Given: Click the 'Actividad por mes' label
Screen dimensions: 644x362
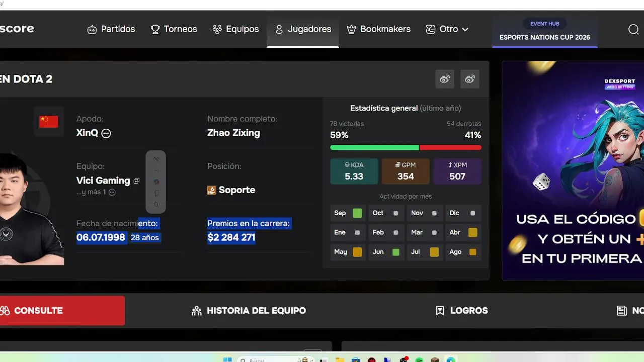Looking at the screenshot, I should (406, 197).
